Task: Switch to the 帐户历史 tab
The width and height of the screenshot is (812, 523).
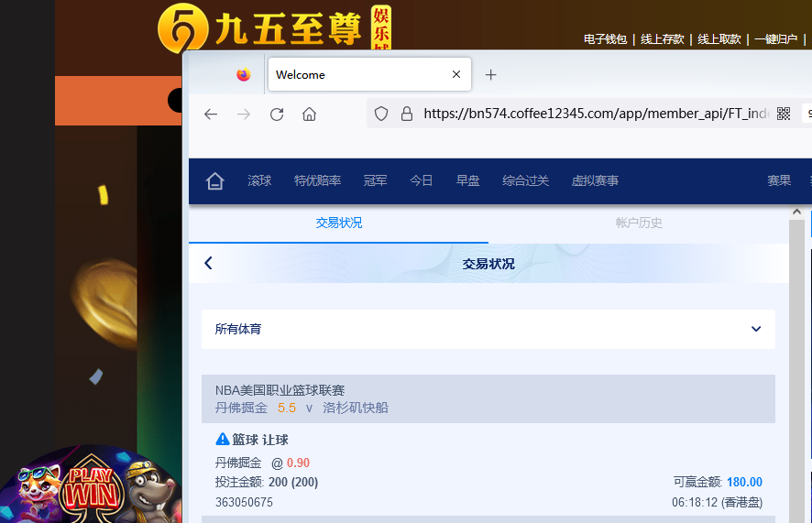Action: tap(639, 223)
